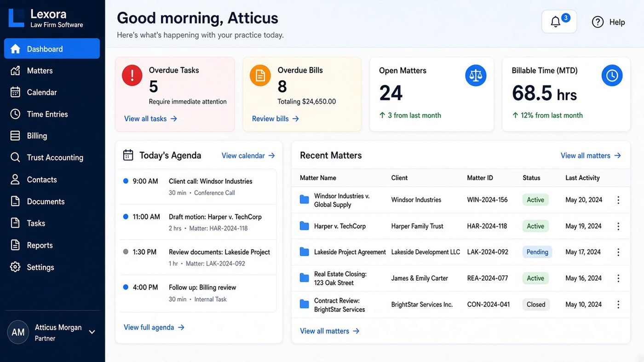
Task: Click the Lexora logo icon
Action: (x=16, y=18)
